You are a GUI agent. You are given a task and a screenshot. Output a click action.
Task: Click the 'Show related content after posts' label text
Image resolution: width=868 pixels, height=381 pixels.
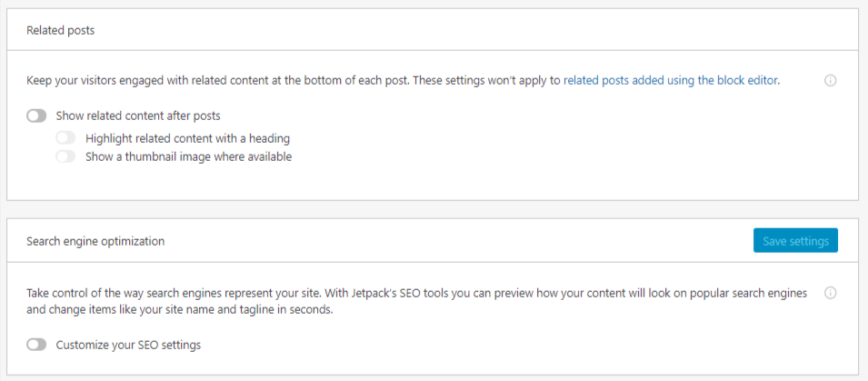[x=138, y=116]
